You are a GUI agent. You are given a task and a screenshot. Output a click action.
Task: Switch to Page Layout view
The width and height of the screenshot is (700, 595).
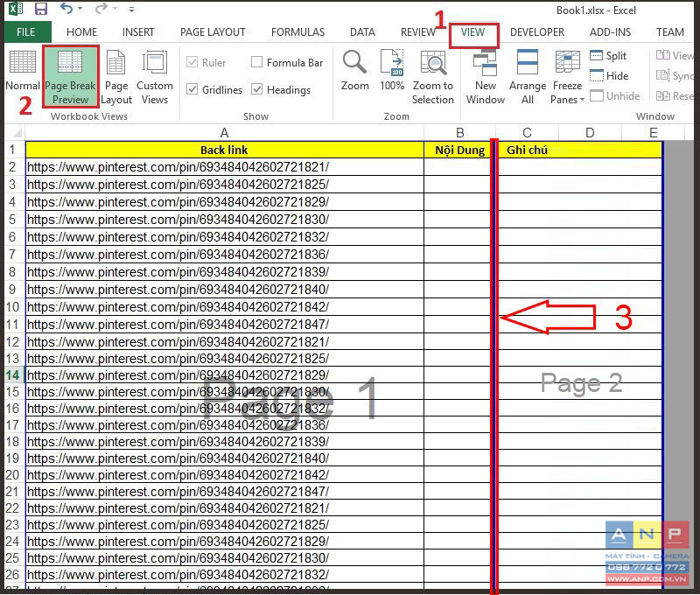point(116,78)
